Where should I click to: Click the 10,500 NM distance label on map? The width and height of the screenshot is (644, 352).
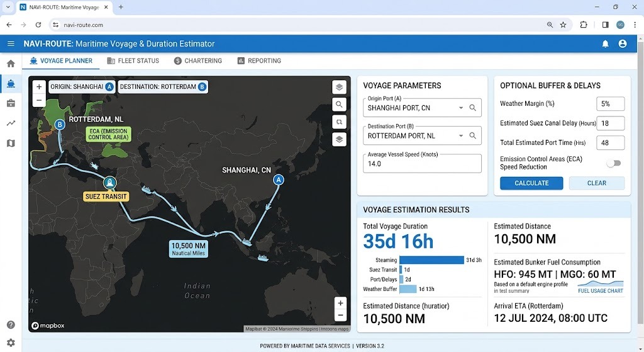tap(189, 249)
